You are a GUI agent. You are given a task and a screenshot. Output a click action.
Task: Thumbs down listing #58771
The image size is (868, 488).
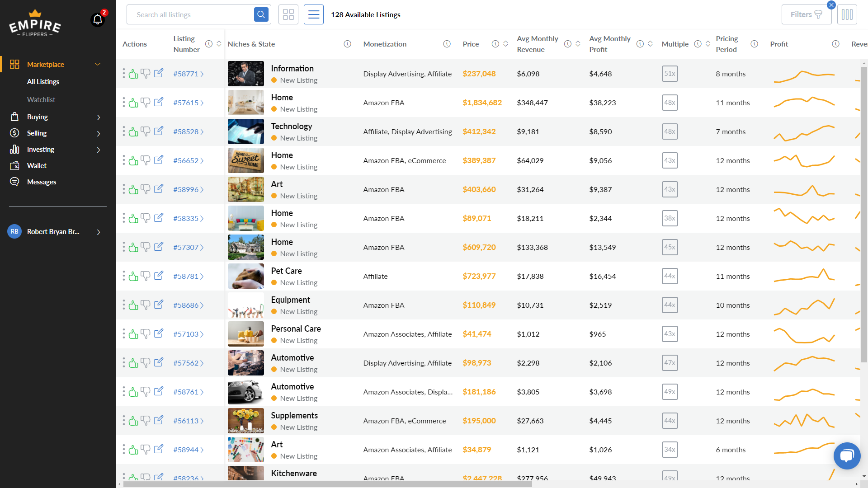[146, 74]
